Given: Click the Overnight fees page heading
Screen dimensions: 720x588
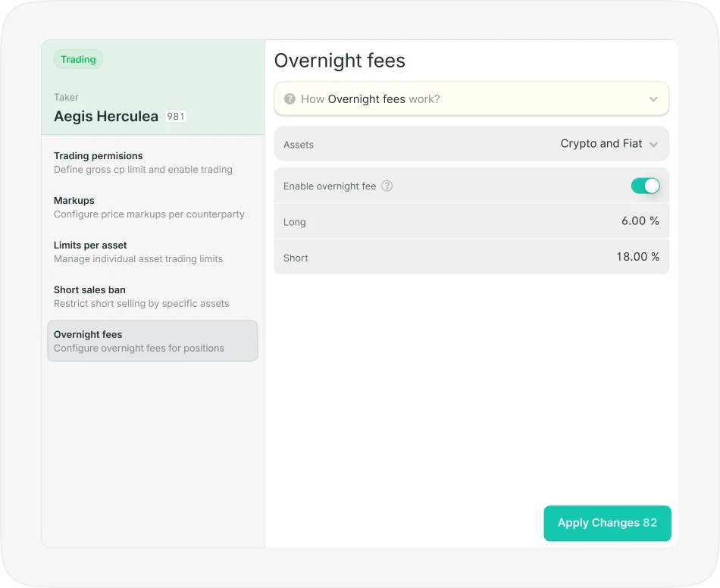Looking at the screenshot, I should tap(340, 61).
